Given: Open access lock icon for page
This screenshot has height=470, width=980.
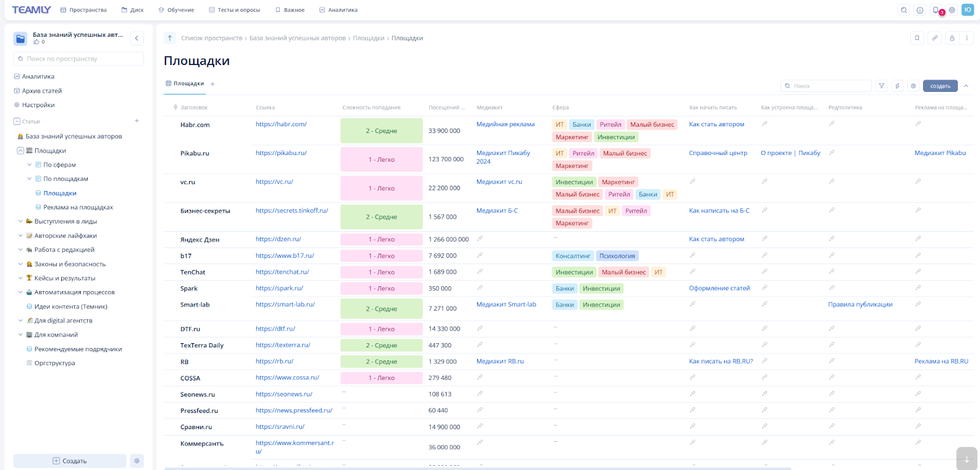Looking at the screenshot, I should coord(952,38).
